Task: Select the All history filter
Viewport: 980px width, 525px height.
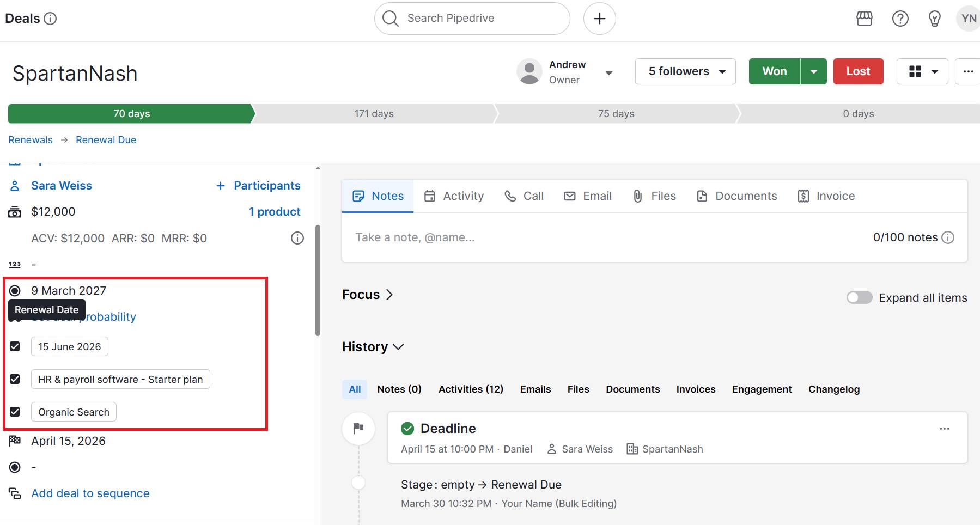Action: coord(355,389)
